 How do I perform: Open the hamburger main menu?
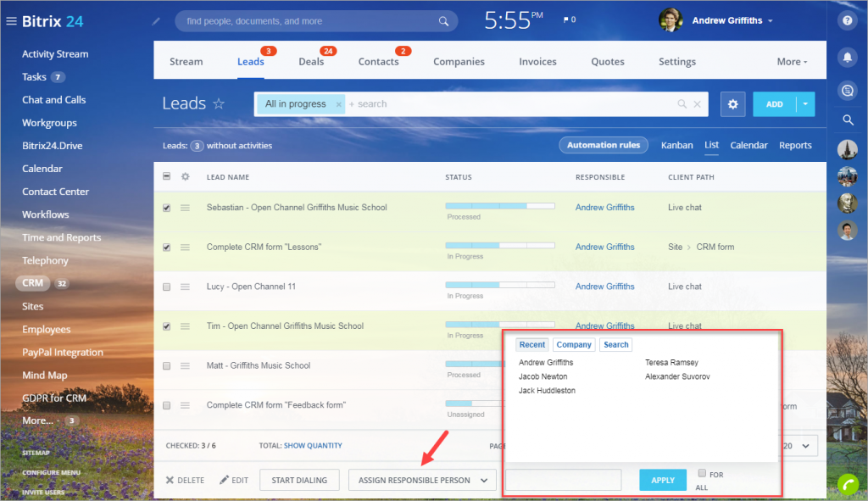point(11,21)
